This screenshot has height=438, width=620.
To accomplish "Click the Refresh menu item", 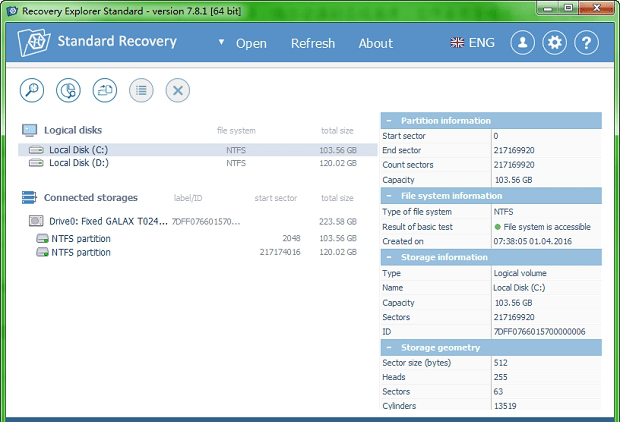I will click(x=313, y=43).
